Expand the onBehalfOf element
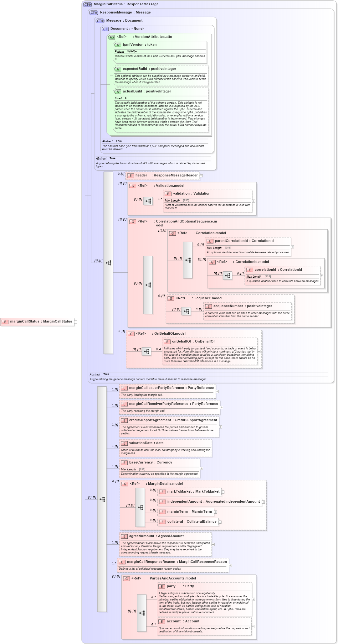This screenshot has width=338, height=644. [x=259, y=351]
